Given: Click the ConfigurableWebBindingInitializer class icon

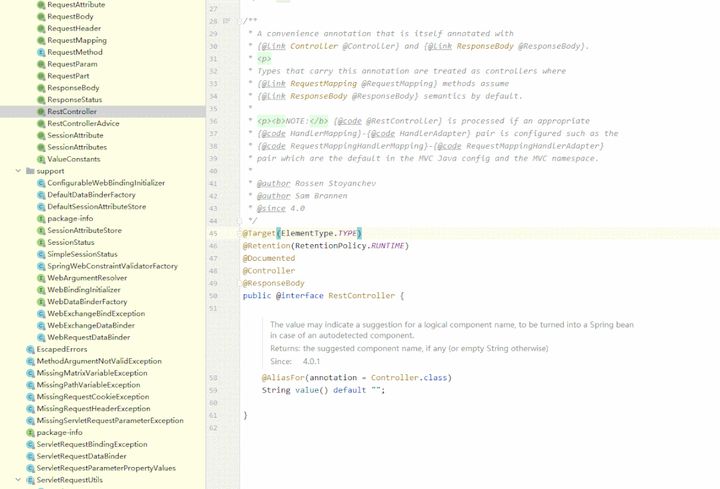Looking at the screenshot, I should point(41,183).
